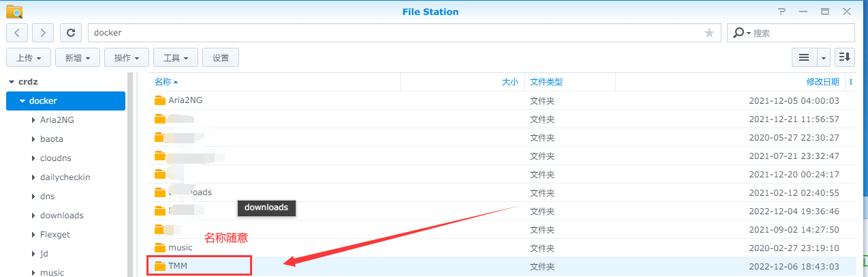The height and width of the screenshot is (277, 868).
Task: Click the path address field
Action: [395, 33]
